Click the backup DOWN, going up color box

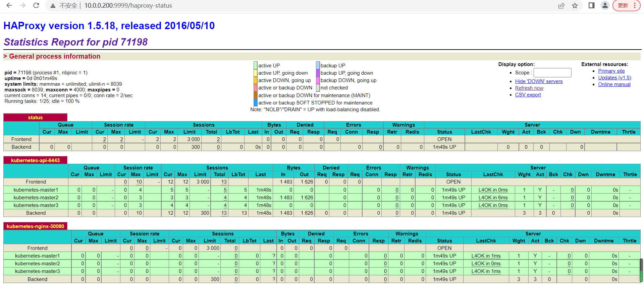(x=318, y=80)
